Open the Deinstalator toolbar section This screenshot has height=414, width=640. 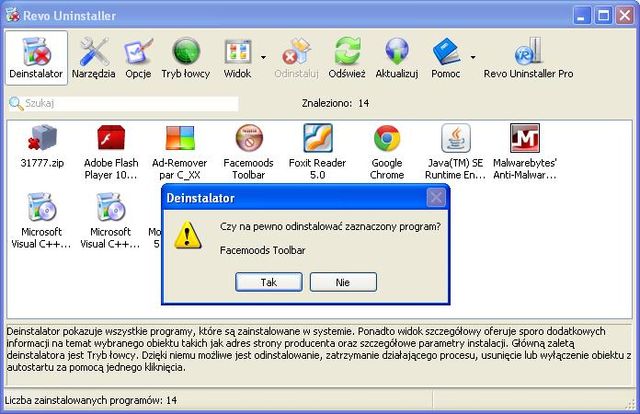pos(36,58)
